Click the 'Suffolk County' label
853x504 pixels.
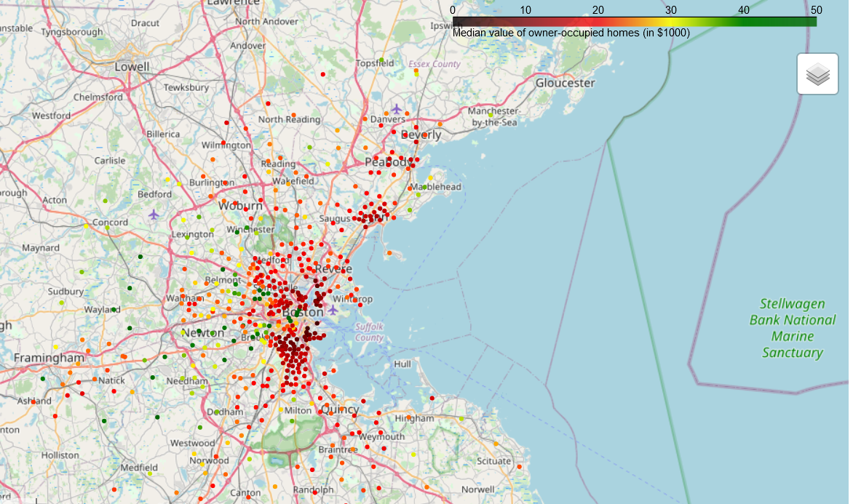pyautogui.click(x=370, y=332)
